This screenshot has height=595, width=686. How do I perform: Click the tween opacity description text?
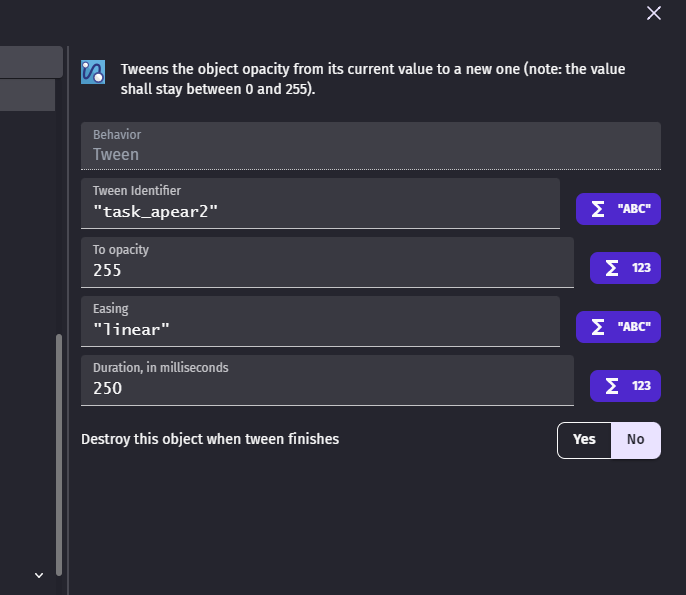coord(373,79)
